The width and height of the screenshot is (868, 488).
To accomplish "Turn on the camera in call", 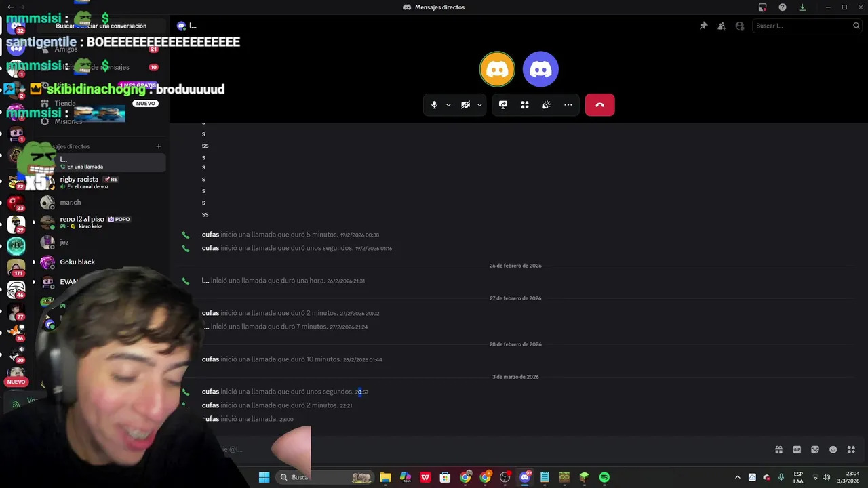I will [x=465, y=105].
